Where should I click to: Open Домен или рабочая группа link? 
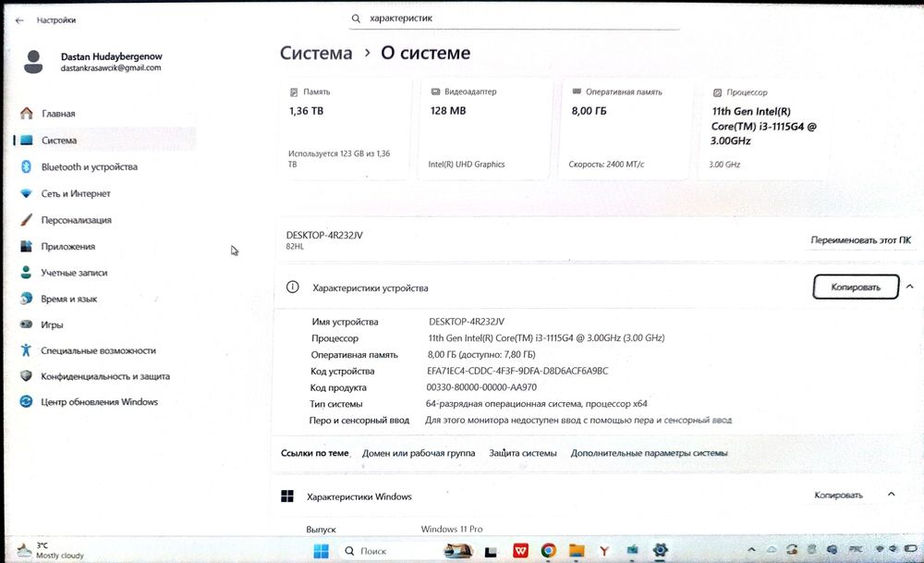click(x=419, y=453)
